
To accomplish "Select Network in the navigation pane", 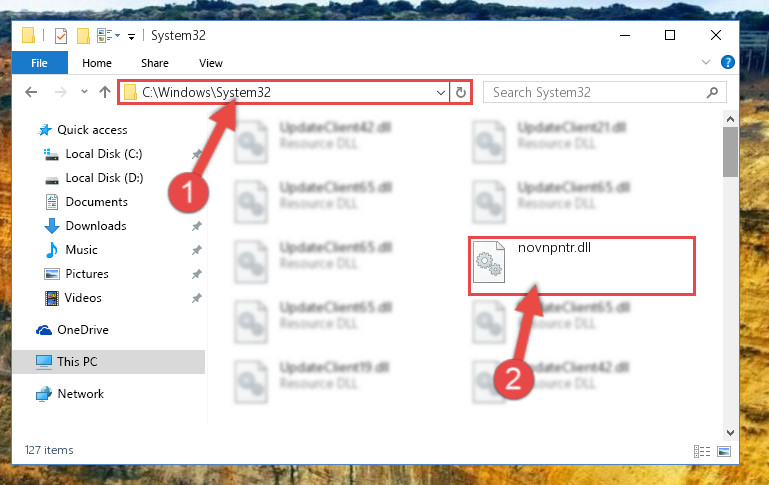I will 80,394.
